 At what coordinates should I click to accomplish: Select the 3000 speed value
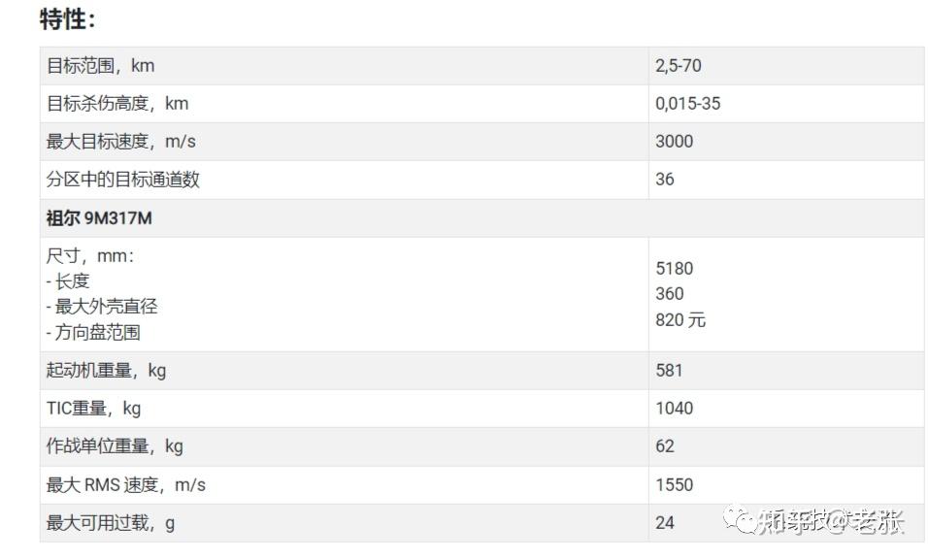click(x=674, y=142)
